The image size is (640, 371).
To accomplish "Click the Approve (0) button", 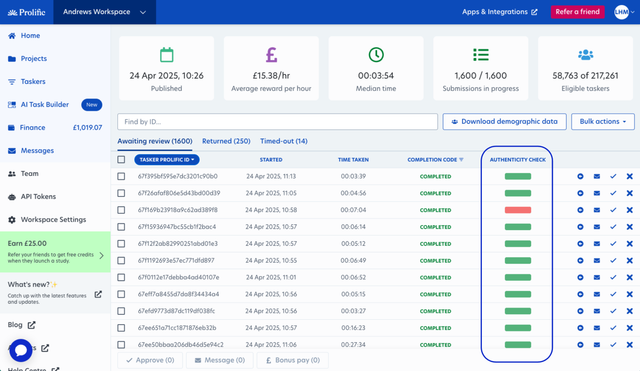I will [150, 360].
